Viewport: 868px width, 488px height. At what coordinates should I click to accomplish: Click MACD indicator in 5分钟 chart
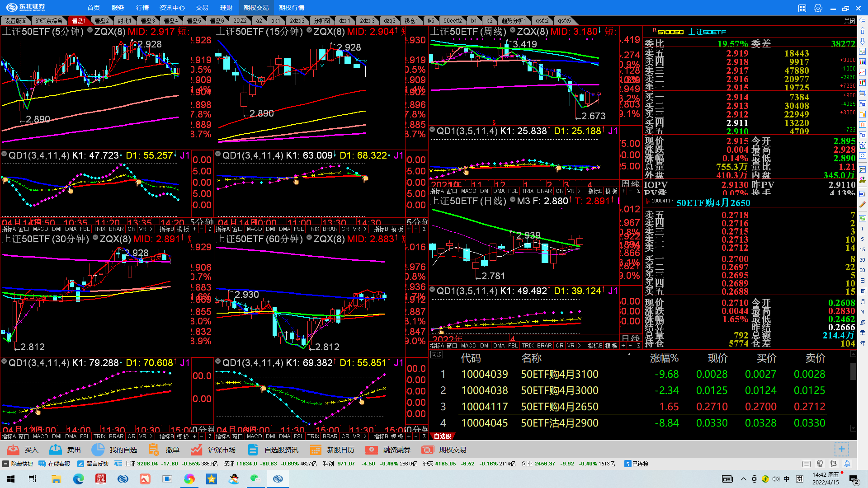(x=40, y=229)
